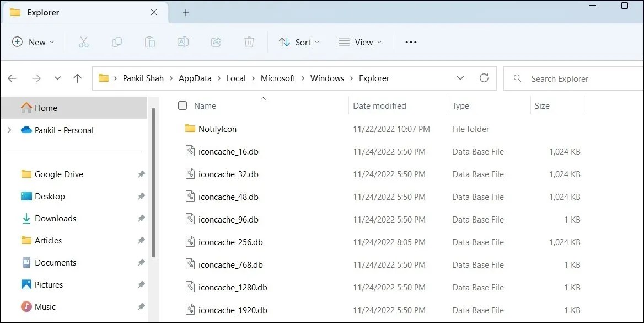This screenshot has width=644, height=323.
Task: Click the pin icon beside Documents
Action: [x=141, y=262]
